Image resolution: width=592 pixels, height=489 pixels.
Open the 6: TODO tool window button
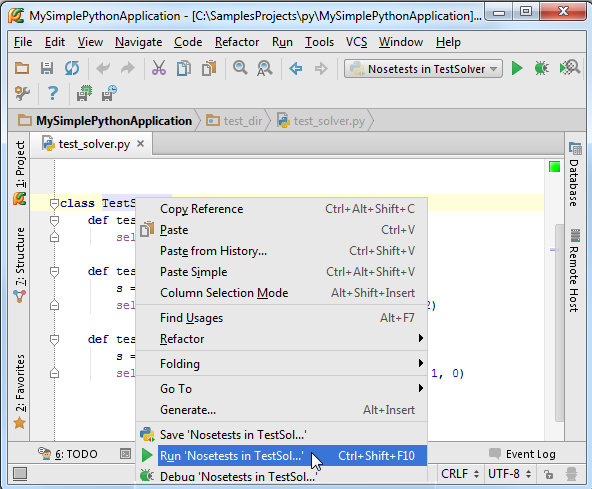(68, 454)
